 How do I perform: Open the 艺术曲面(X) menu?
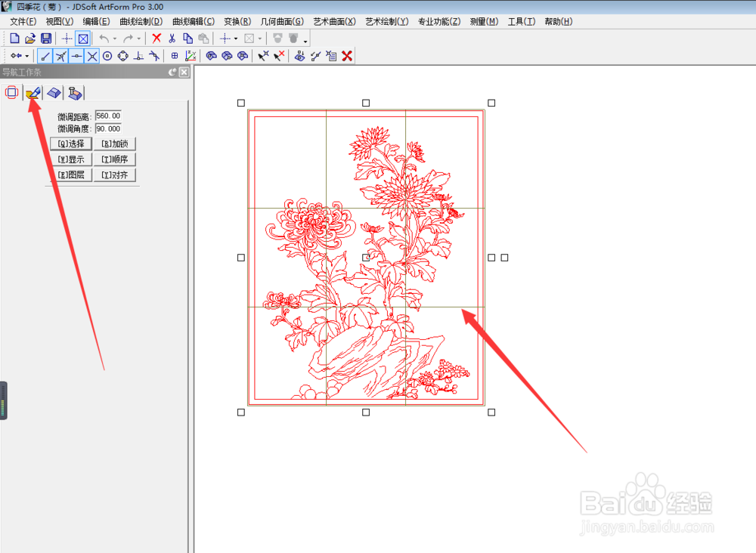point(335,22)
